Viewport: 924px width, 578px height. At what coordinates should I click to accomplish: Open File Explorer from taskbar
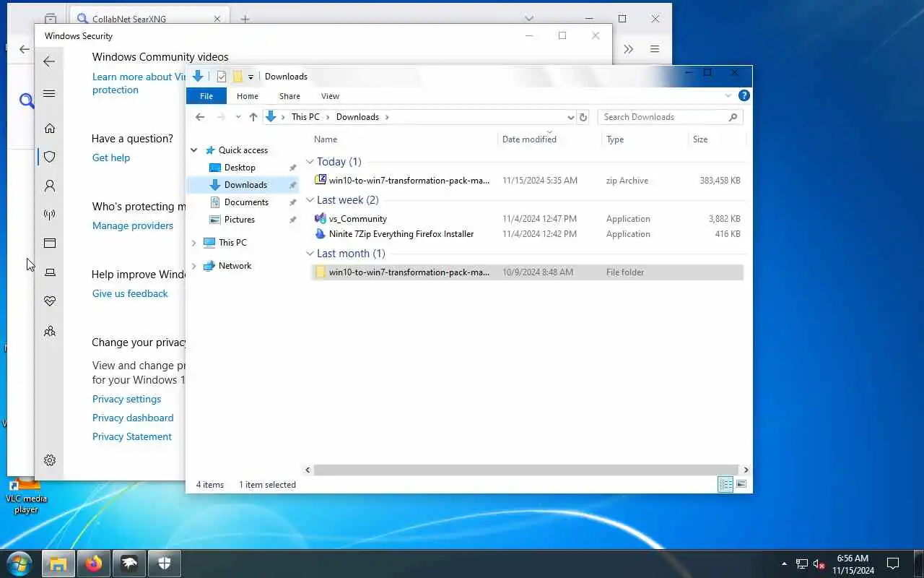(58, 564)
